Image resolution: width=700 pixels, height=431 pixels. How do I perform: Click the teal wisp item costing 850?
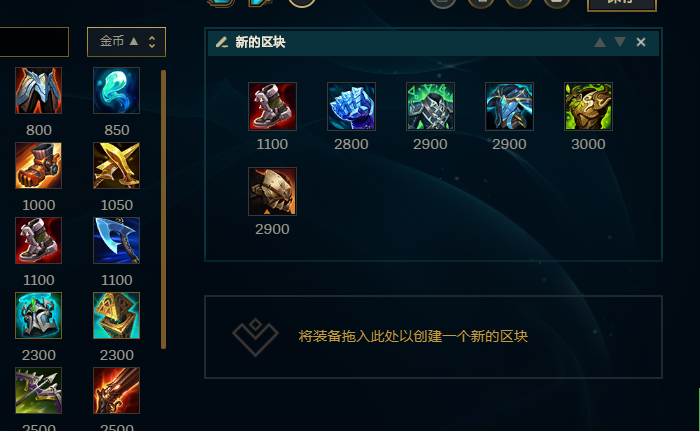click(x=117, y=90)
